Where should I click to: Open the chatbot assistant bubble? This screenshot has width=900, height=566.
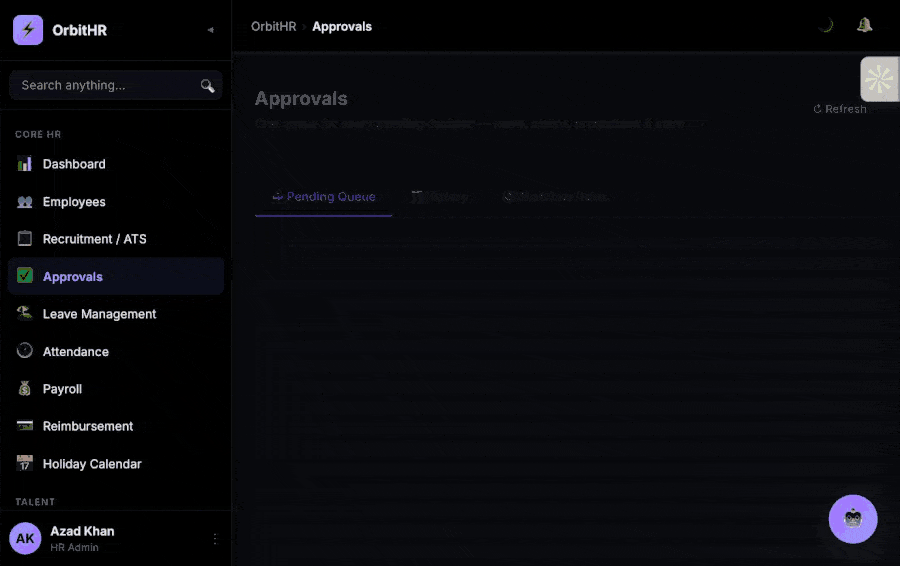tap(853, 519)
